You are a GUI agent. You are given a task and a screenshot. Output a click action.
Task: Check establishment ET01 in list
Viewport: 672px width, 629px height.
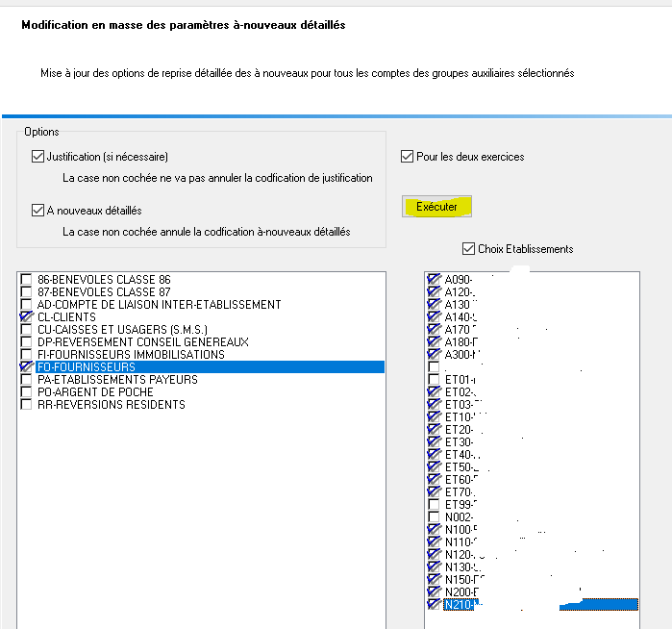434,380
